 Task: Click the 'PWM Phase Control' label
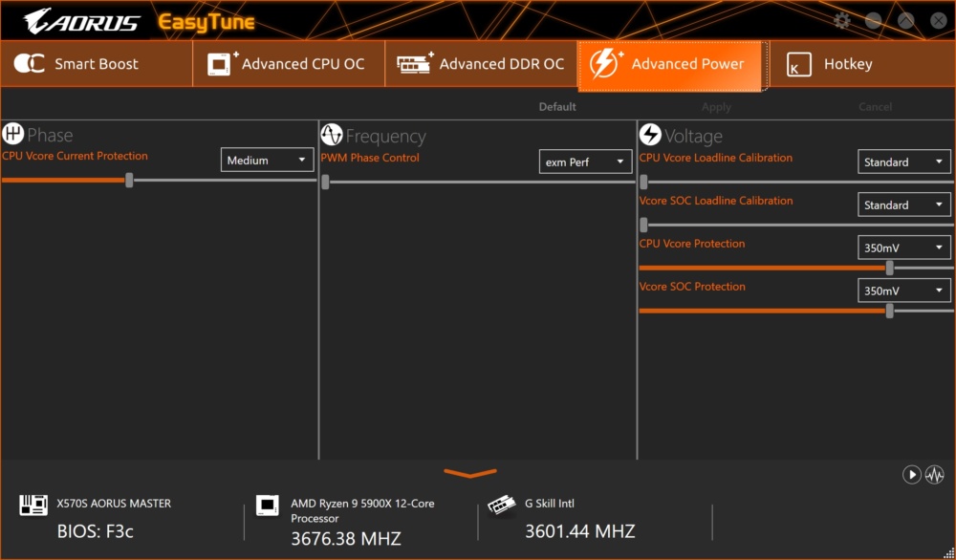[x=370, y=158]
